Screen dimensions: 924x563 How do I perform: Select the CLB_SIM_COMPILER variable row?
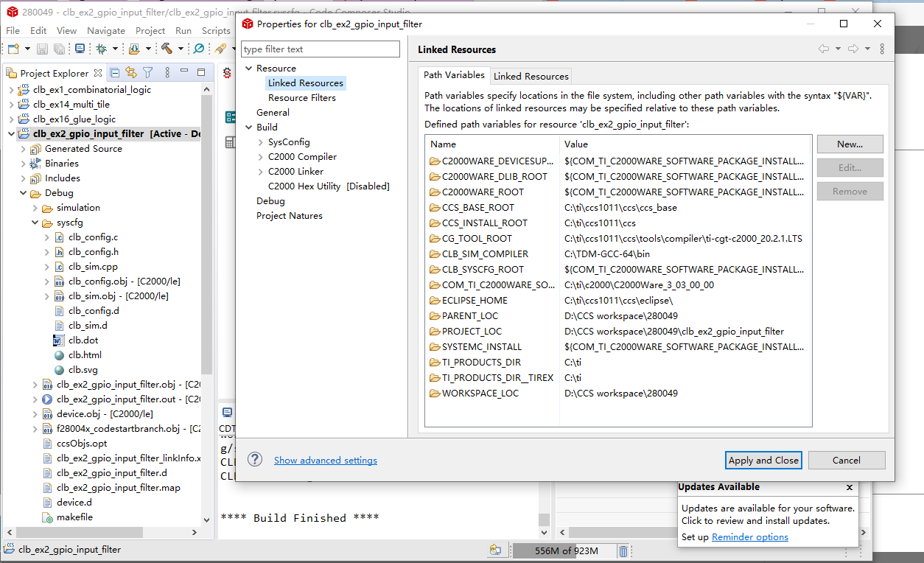(x=618, y=253)
